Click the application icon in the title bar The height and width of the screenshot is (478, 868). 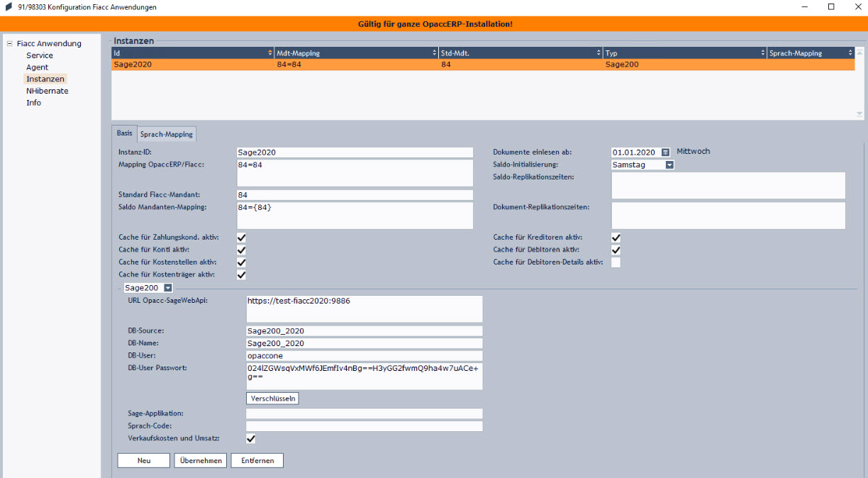point(9,7)
